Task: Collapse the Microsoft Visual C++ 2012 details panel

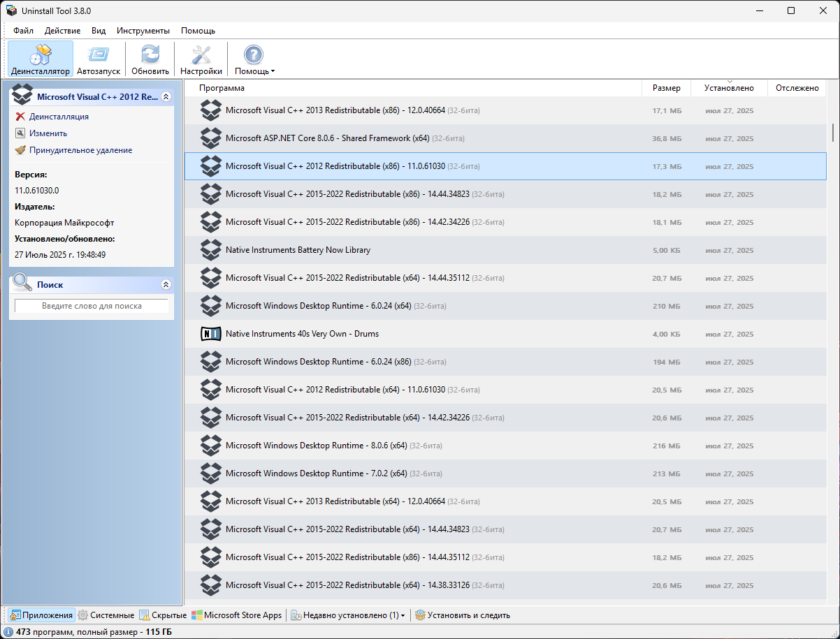Action: (166, 97)
